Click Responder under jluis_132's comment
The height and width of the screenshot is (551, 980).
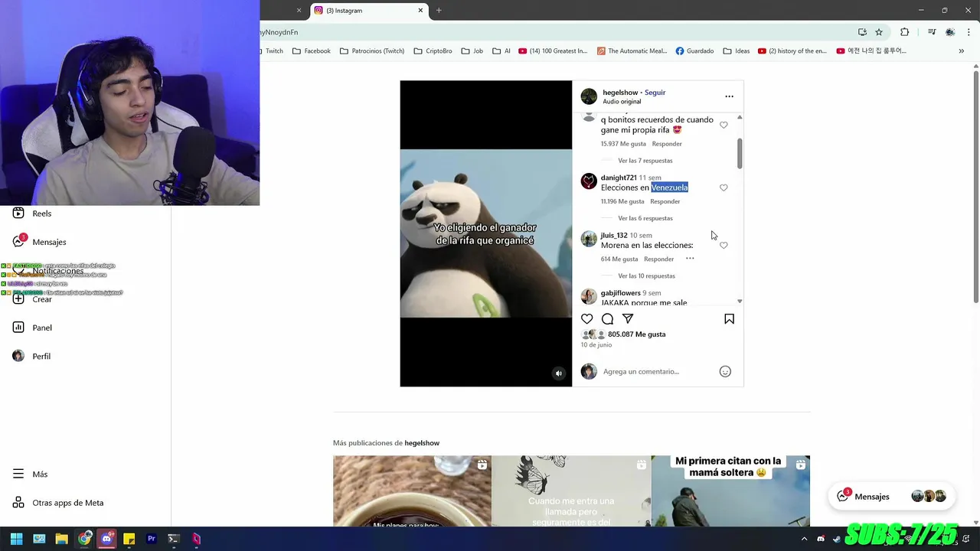pos(658,259)
